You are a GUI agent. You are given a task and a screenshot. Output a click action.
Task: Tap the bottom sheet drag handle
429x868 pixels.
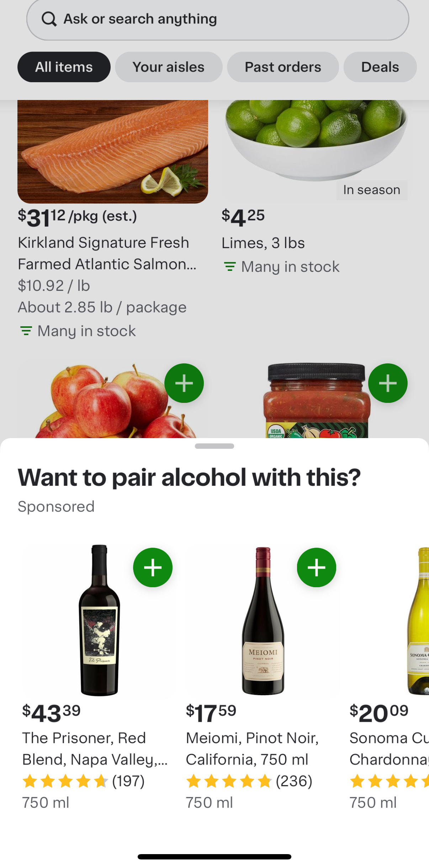pos(214,446)
